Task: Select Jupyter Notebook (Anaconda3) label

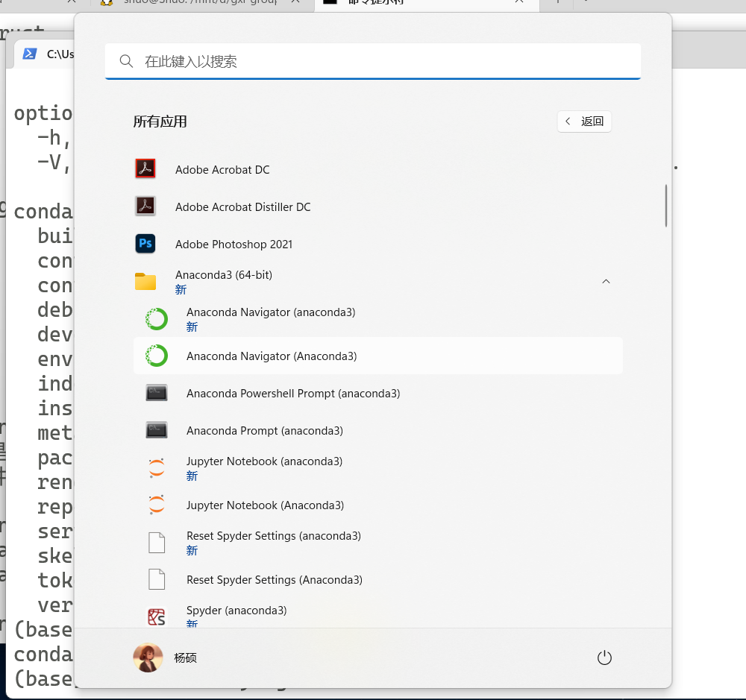Action: [x=265, y=505]
